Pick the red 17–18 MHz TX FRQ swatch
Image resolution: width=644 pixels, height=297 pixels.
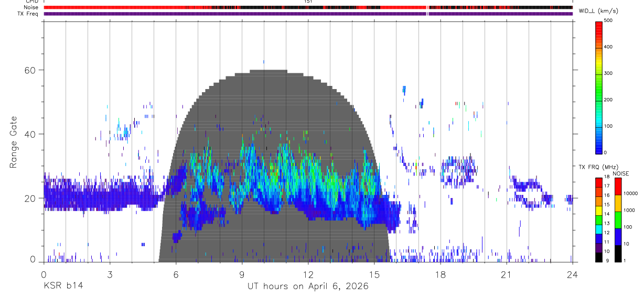[x=598, y=182]
